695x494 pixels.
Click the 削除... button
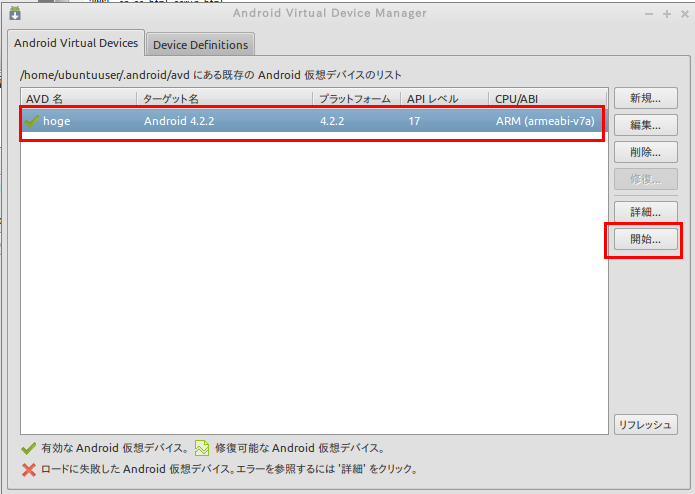click(645, 152)
